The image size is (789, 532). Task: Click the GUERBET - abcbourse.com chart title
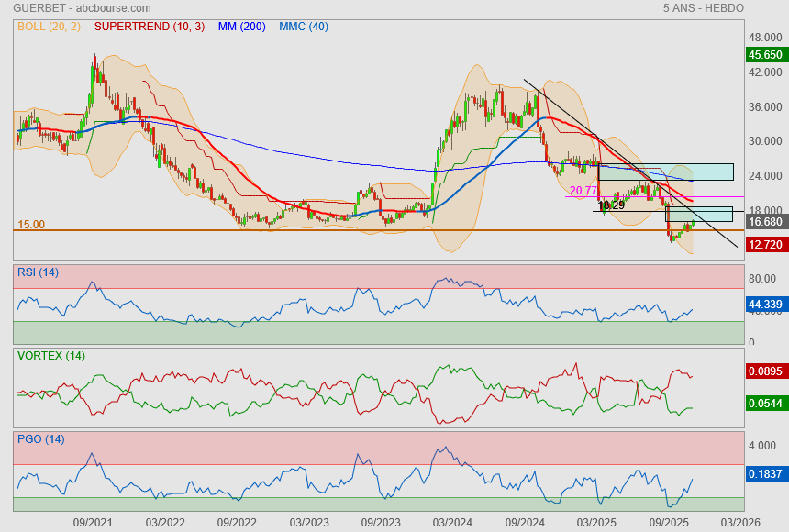click(x=68, y=8)
